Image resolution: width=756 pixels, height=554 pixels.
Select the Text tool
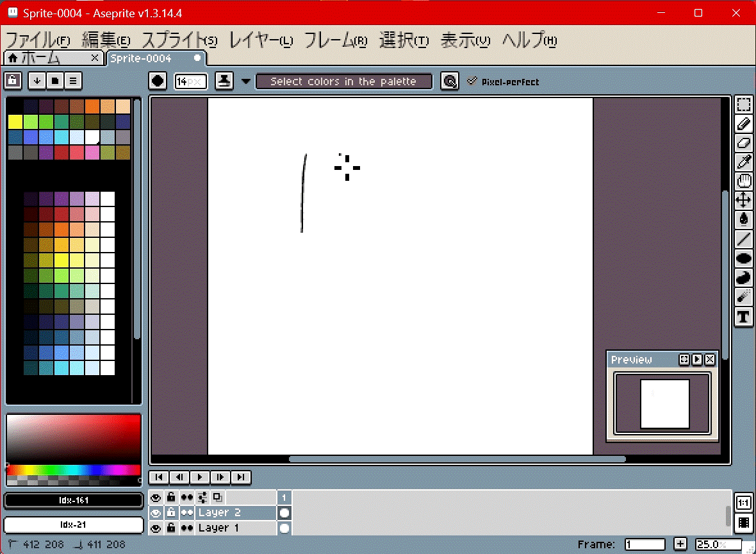(x=743, y=316)
